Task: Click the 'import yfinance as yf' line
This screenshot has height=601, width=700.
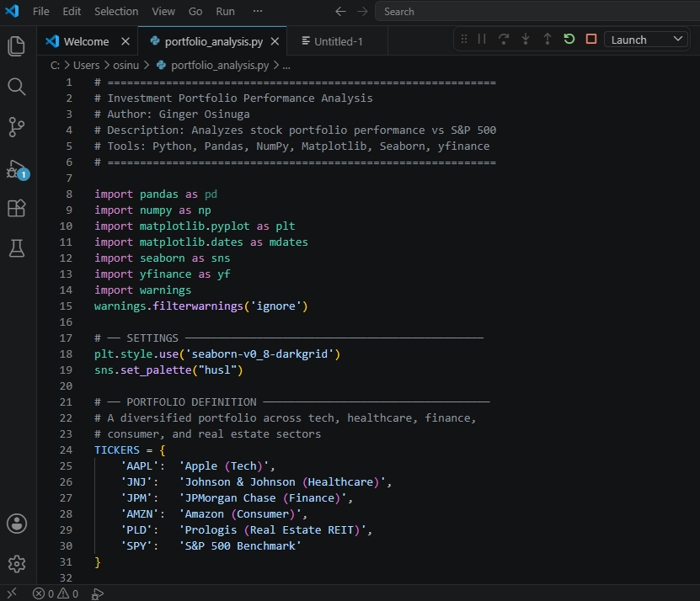Action: click(162, 274)
